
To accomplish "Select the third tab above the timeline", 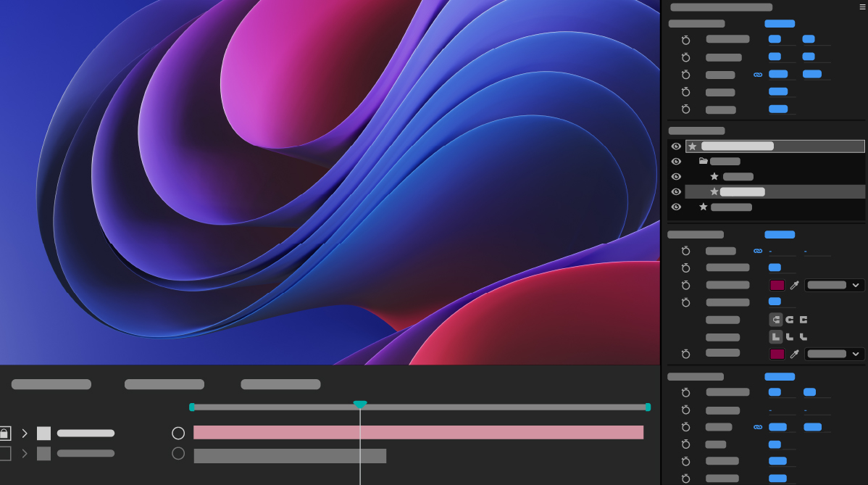I will [x=280, y=384].
